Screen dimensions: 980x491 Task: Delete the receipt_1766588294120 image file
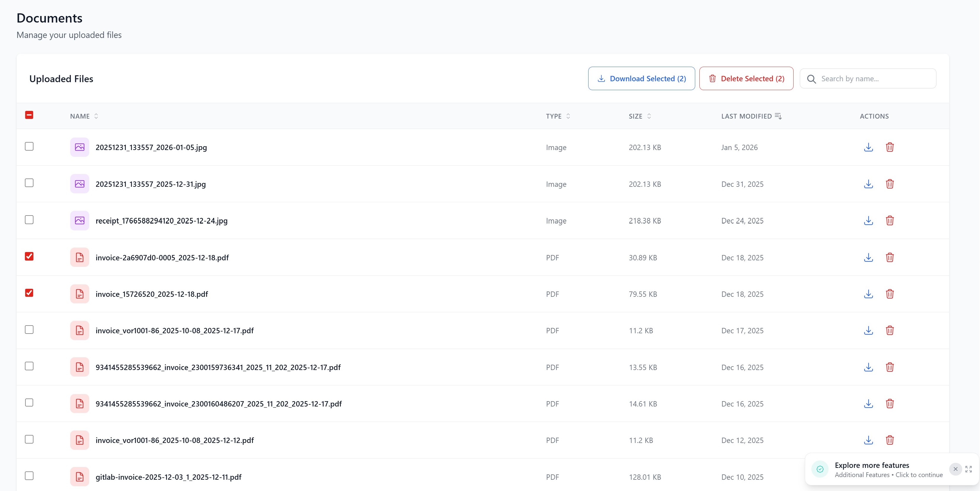pyautogui.click(x=889, y=221)
